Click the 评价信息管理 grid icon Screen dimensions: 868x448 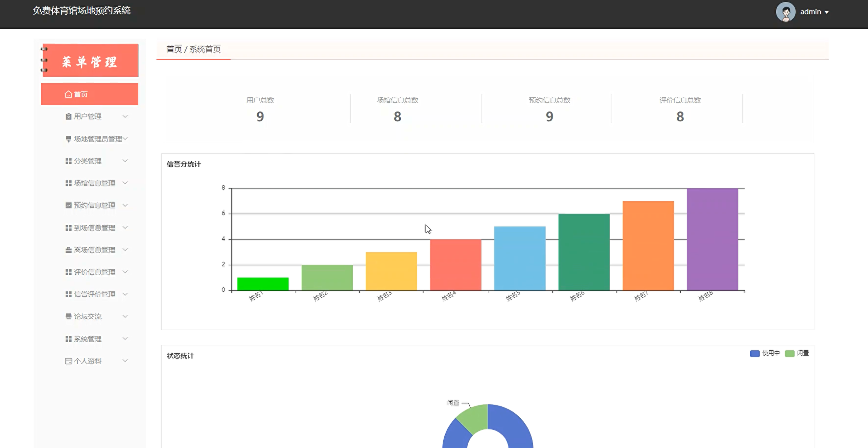pyautogui.click(x=68, y=272)
